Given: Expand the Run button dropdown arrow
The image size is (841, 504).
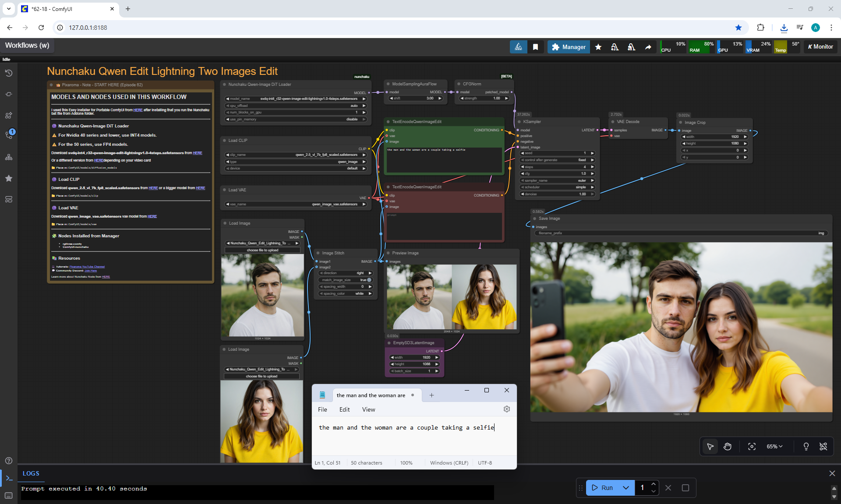Looking at the screenshot, I should tap(626, 488).
